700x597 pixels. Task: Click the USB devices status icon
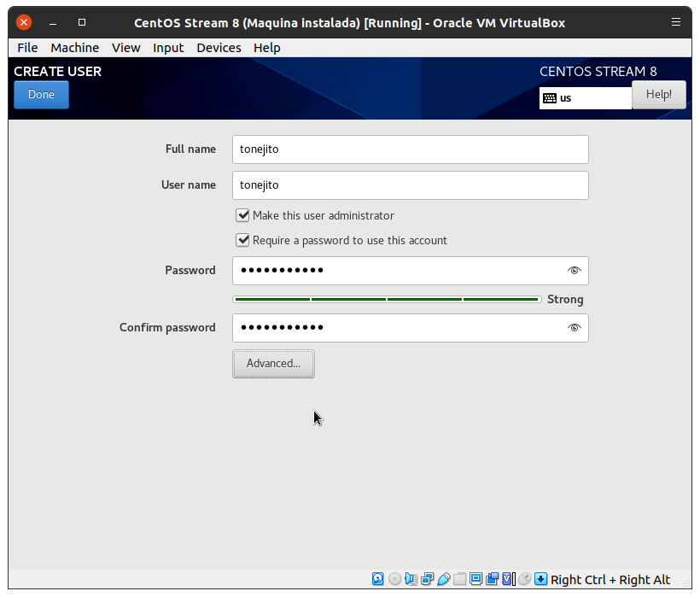pos(443,579)
